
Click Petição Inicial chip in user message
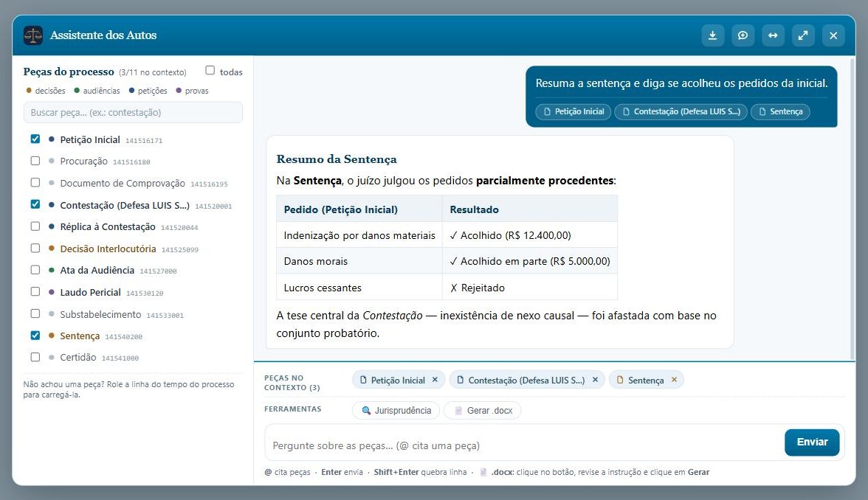(x=573, y=112)
